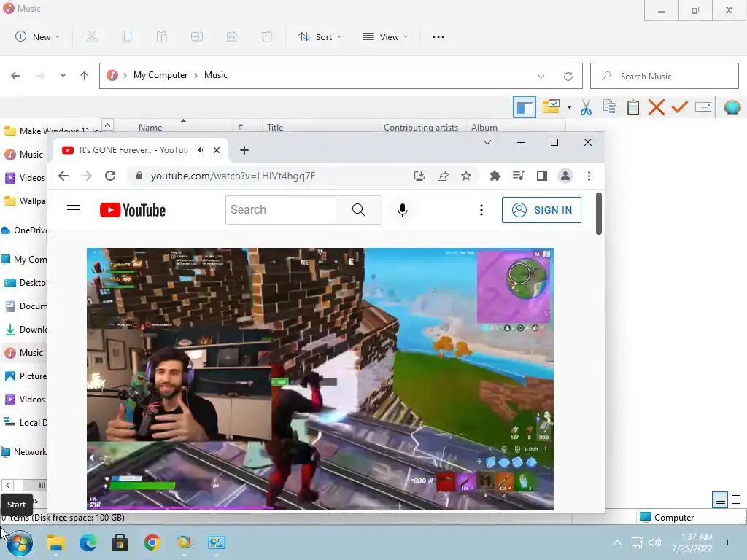Open the Sort dropdown menu

[x=320, y=36]
